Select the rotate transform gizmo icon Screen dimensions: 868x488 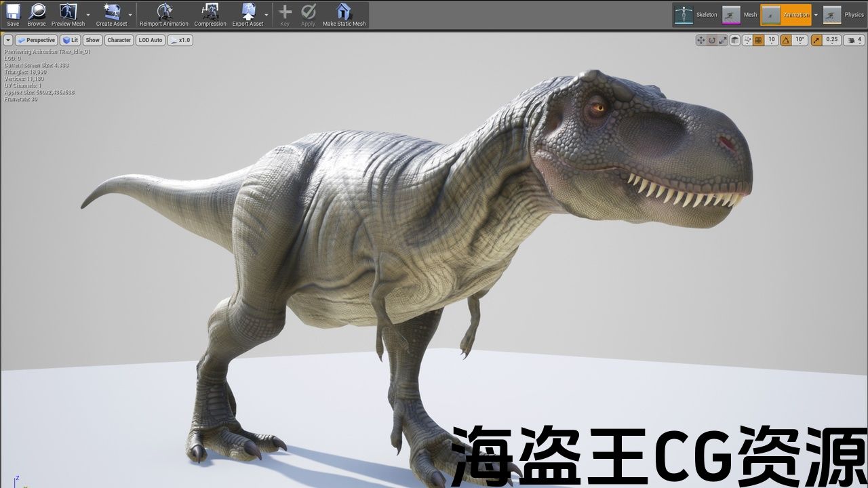coord(712,40)
